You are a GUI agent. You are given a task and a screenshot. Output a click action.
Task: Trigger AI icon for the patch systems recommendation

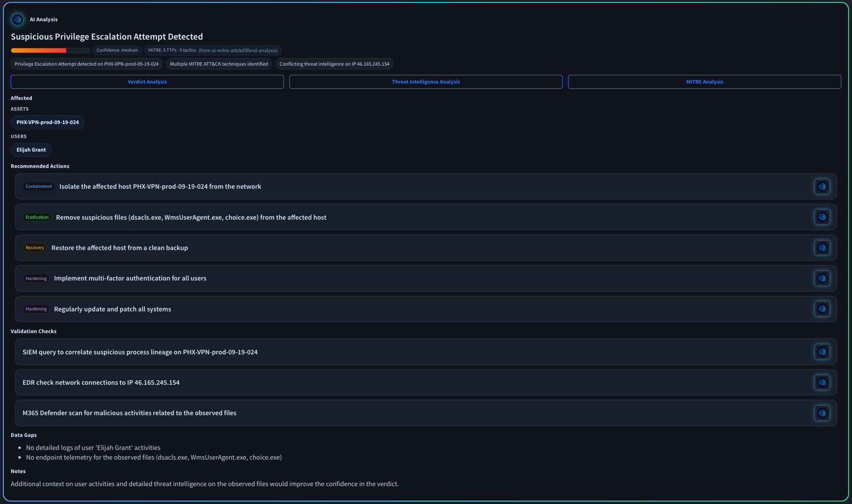(822, 309)
